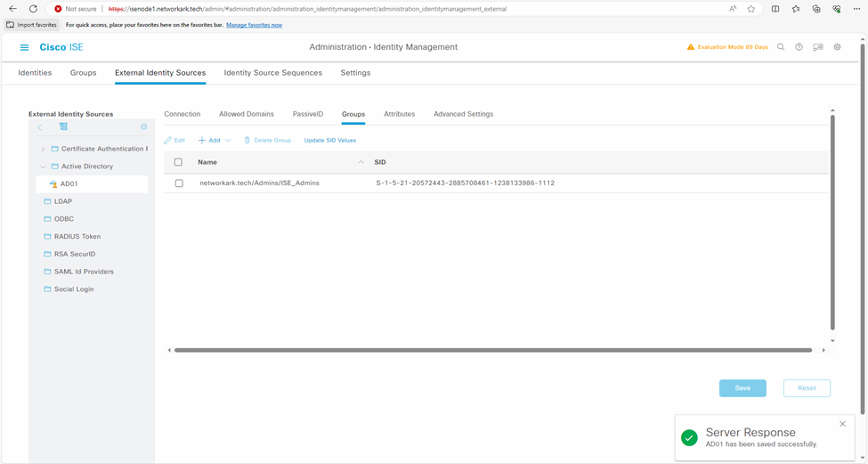The width and height of the screenshot is (868, 464).
Task: Open the Identity Source Sequences tab
Action: point(272,73)
